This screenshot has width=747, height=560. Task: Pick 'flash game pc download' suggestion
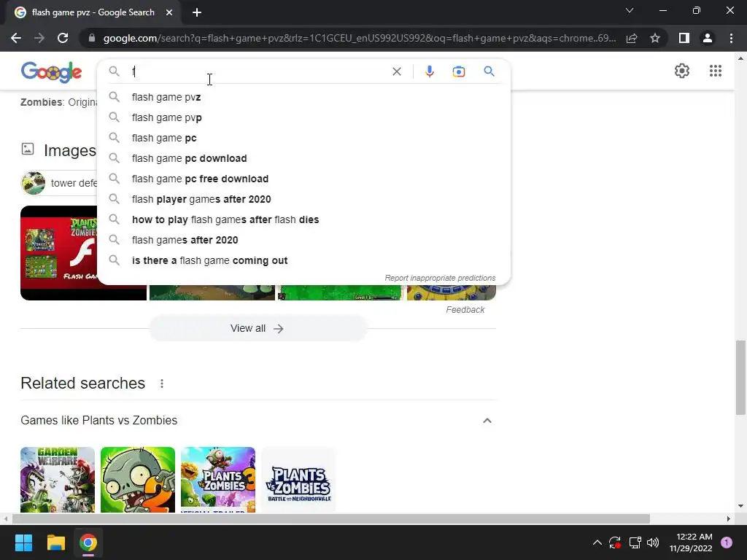[x=304, y=158]
